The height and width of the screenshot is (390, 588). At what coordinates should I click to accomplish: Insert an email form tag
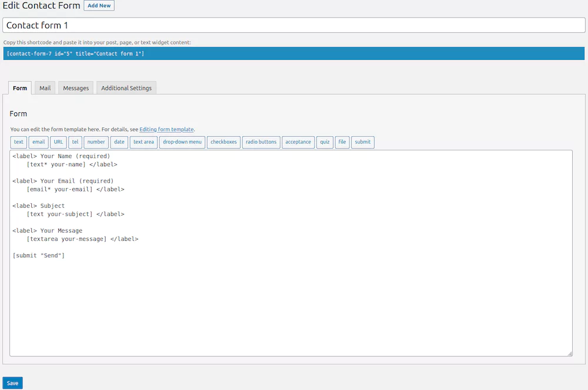click(x=38, y=142)
